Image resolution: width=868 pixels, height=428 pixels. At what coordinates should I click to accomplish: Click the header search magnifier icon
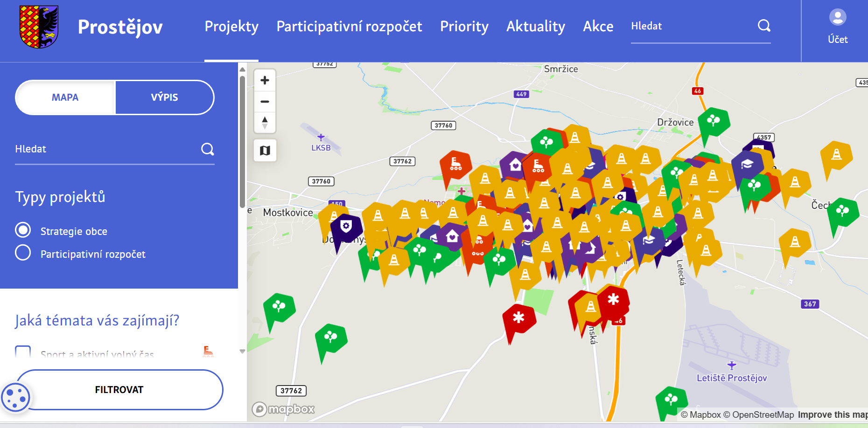click(764, 26)
